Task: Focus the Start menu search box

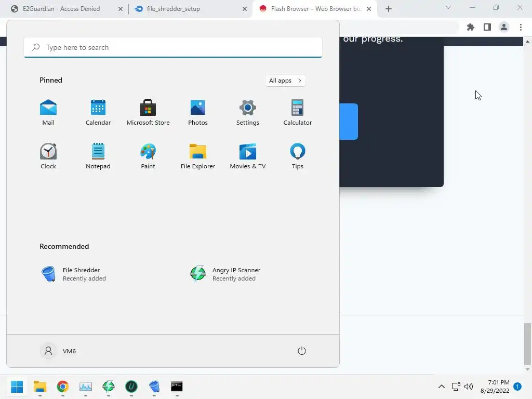Action: pos(173,47)
